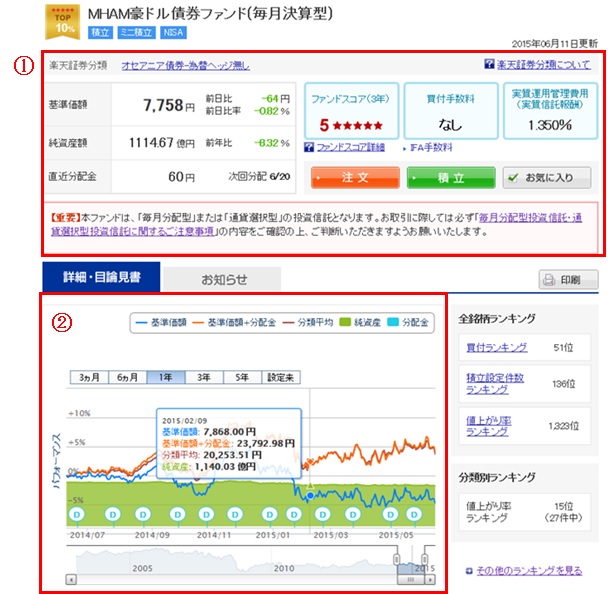This screenshot has height=594, width=614.
Task: Open 値上がり率ランキング link under 全銘柄ランキング
Action: click(489, 426)
